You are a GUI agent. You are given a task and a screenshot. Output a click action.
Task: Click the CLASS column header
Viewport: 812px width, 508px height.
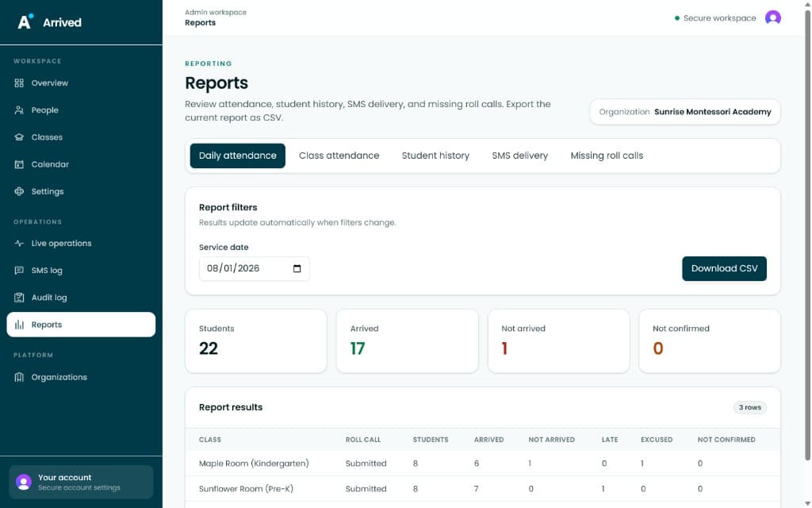tap(209, 440)
